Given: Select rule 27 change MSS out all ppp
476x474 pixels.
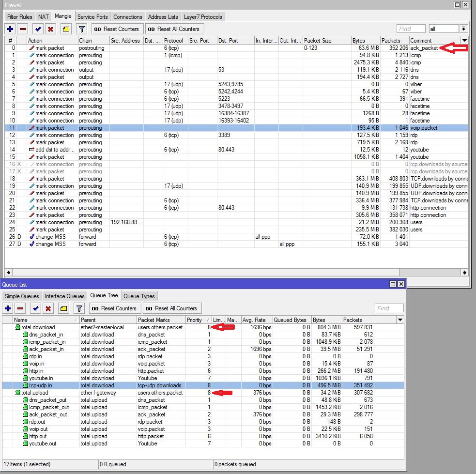Looking at the screenshot, I should click(x=236, y=244).
